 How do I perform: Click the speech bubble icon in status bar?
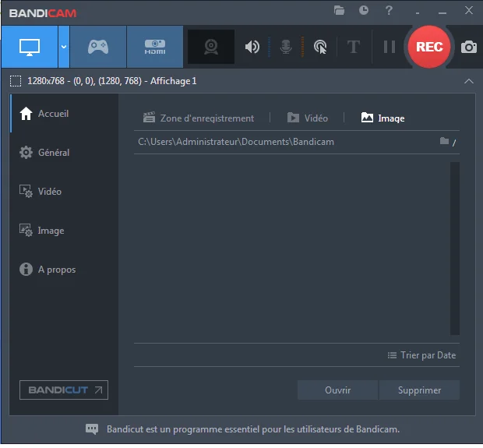pos(92,429)
